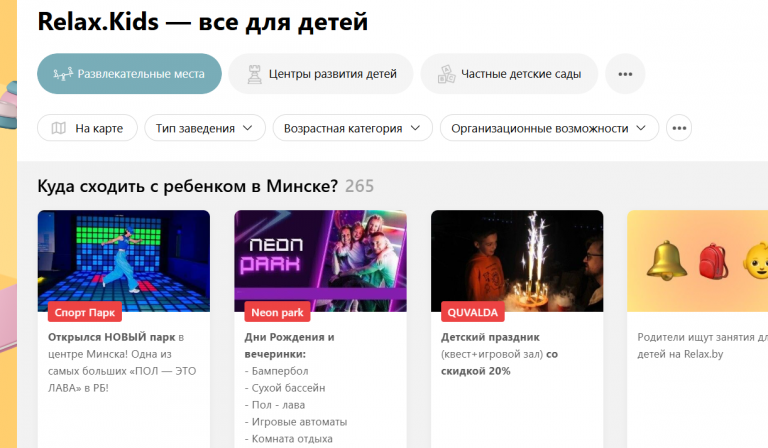Click the map icon in На карте

(x=59, y=128)
